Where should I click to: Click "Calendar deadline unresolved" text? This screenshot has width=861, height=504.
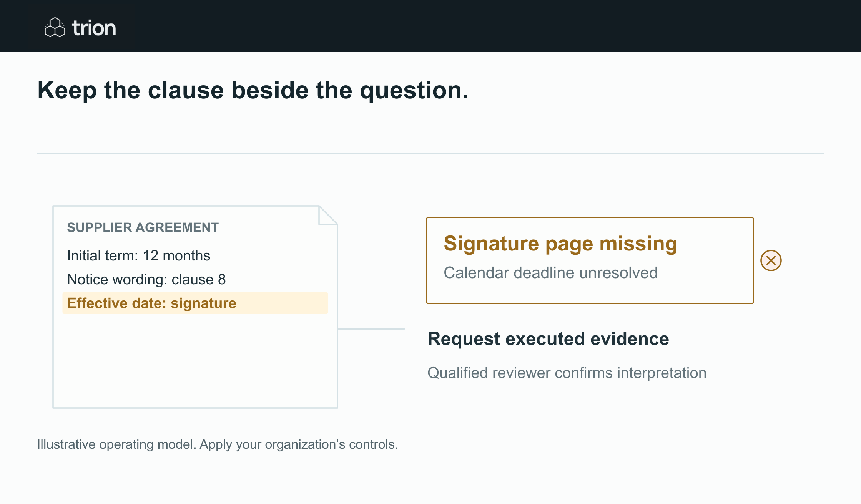[x=550, y=273]
